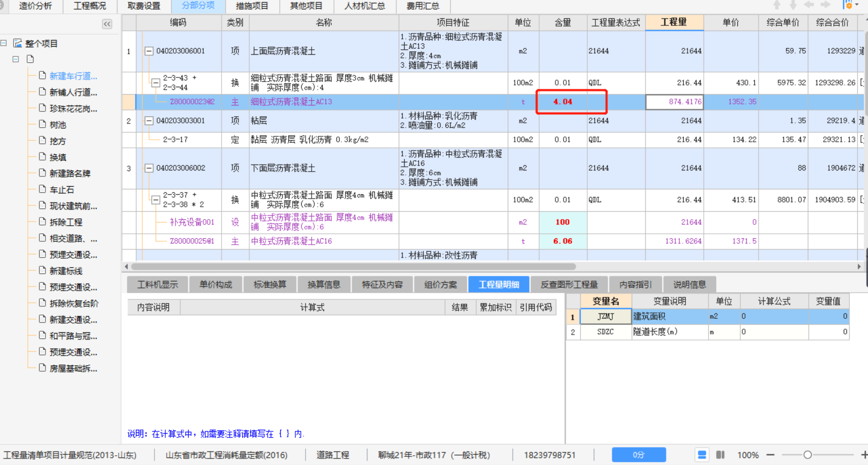The image size is (868, 465).
Task: Adjust the zoom slider handle
Action: coord(807,455)
